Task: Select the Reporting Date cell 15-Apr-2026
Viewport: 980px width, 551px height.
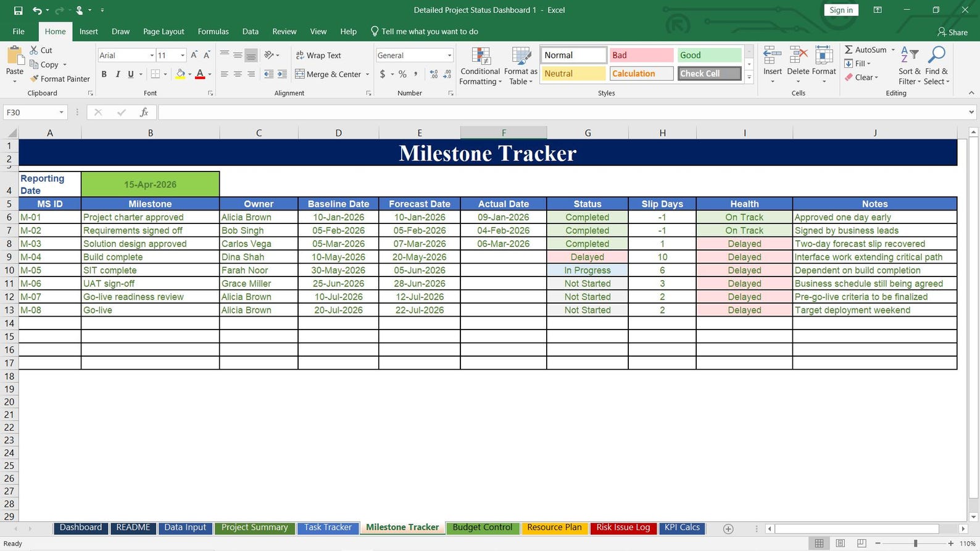Action: click(150, 184)
